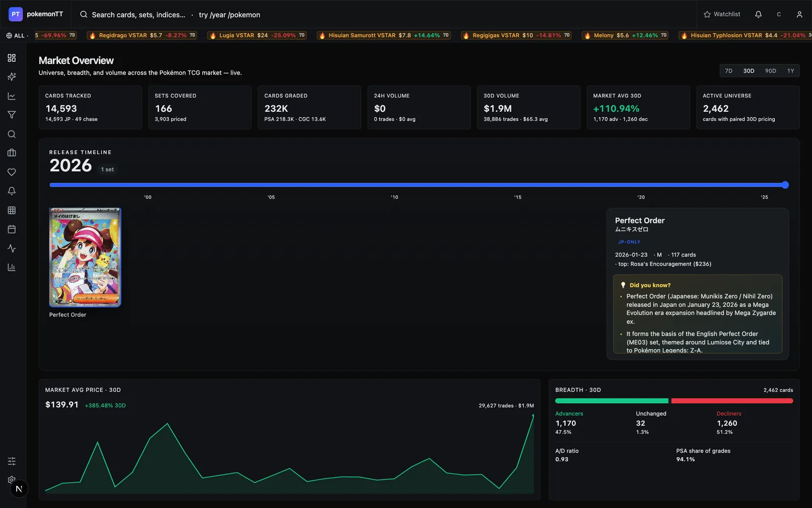Click the '10 mark on timeline slider
Image resolution: width=812 pixels, height=508 pixels.
[x=394, y=197]
